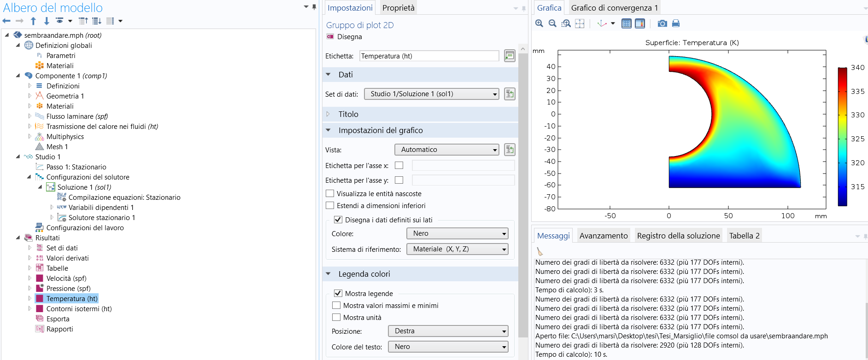Select 'Contorni isotermi (ht)' in results tree
This screenshot has width=868, height=360.
tap(79, 309)
